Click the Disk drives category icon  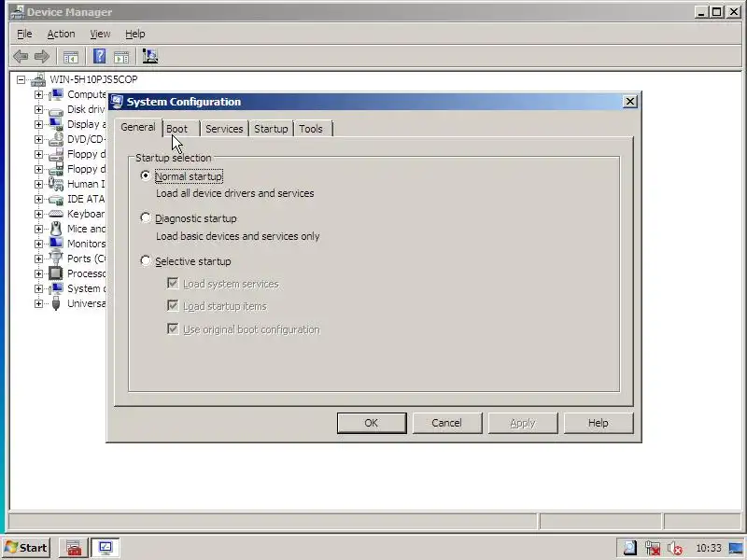click(56, 110)
